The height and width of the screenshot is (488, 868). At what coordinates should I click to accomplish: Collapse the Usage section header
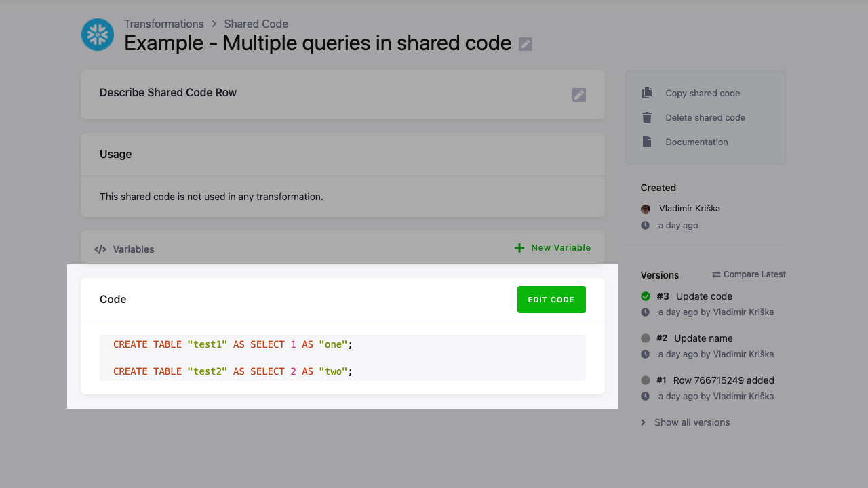(x=115, y=154)
